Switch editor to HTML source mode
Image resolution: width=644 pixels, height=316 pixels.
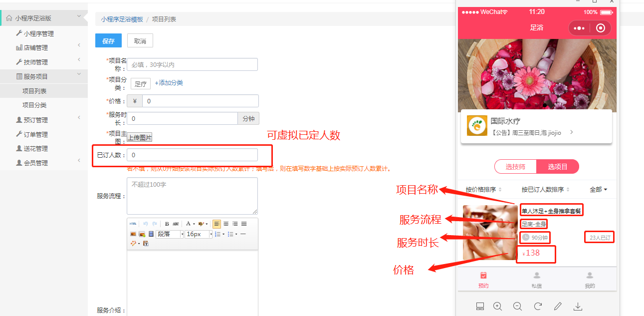(133, 224)
